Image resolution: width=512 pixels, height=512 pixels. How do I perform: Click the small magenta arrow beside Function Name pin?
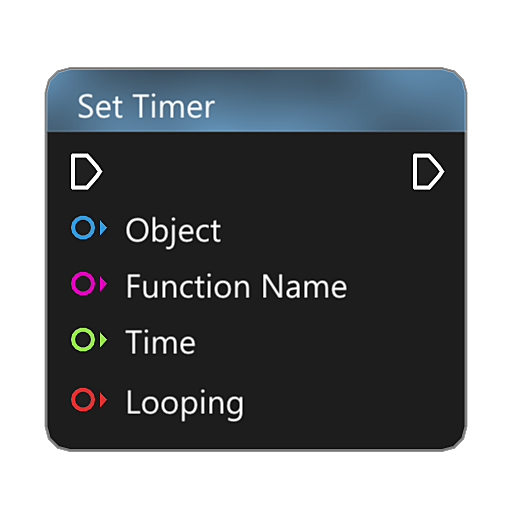(x=103, y=284)
